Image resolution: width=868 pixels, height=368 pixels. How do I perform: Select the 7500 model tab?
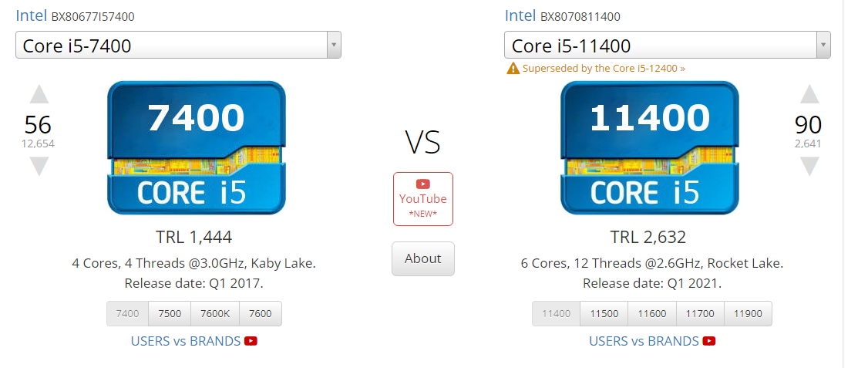point(170,314)
